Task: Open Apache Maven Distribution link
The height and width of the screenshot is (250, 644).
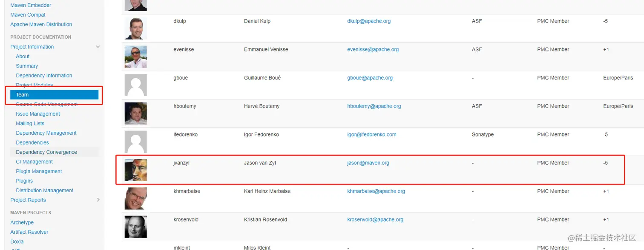Action: pyautogui.click(x=41, y=24)
